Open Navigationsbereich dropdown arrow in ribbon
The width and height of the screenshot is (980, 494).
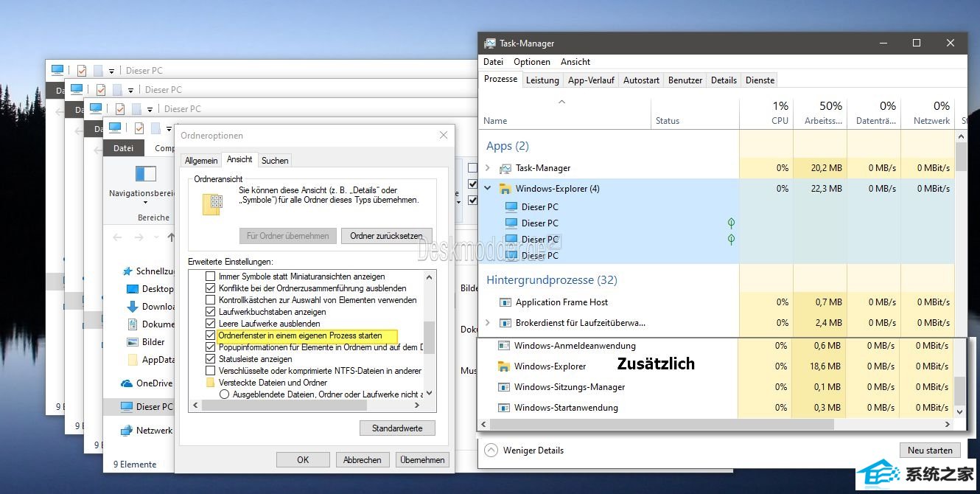click(x=146, y=203)
